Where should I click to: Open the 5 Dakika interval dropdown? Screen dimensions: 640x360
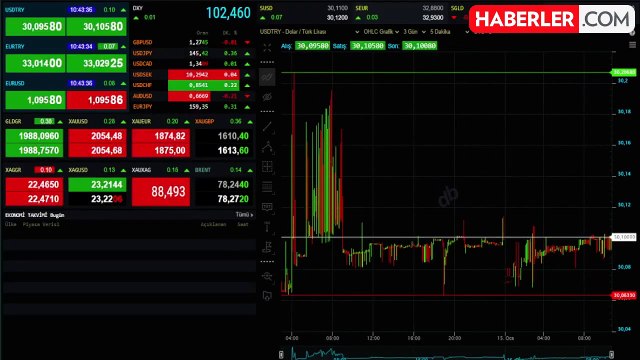click(x=449, y=32)
